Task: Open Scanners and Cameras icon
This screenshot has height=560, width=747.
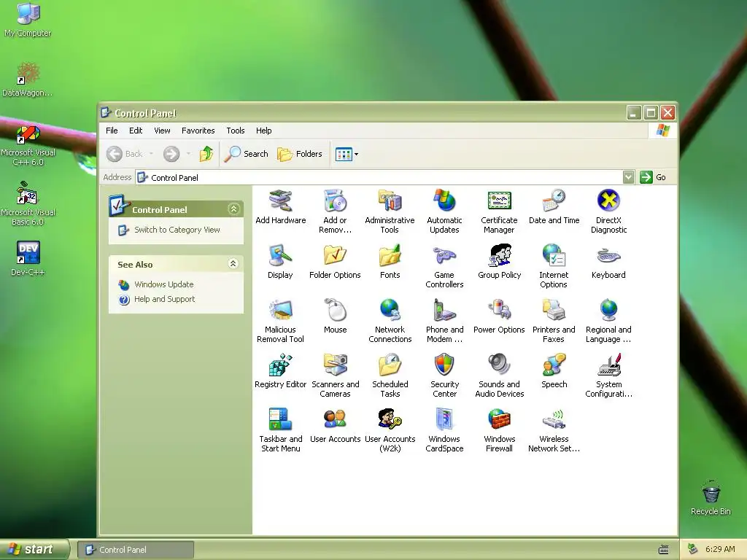Action: tap(335, 365)
